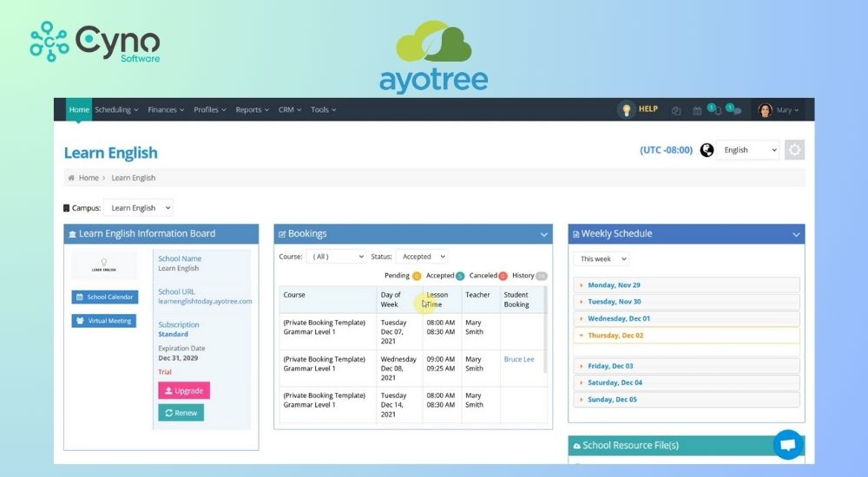Screen dimensions: 868x477
Task: Collapse Thursday, Dec 02 schedule
Action: tap(687, 336)
